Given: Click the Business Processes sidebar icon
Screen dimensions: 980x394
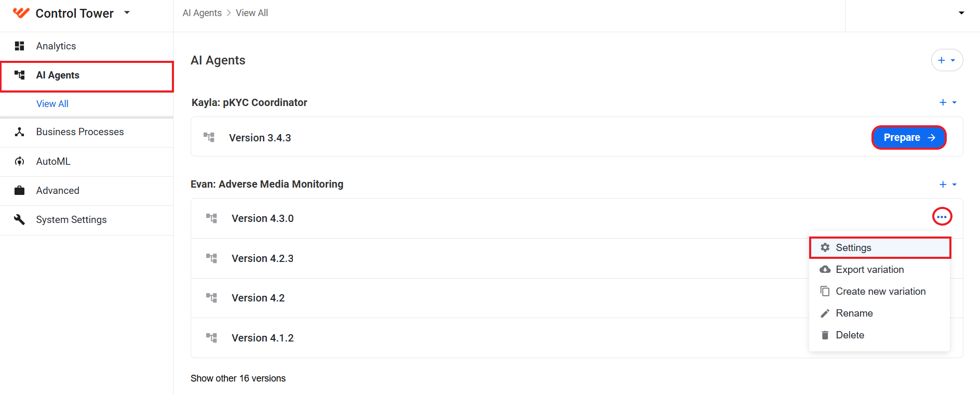Looking at the screenshot, I should 20,132.
